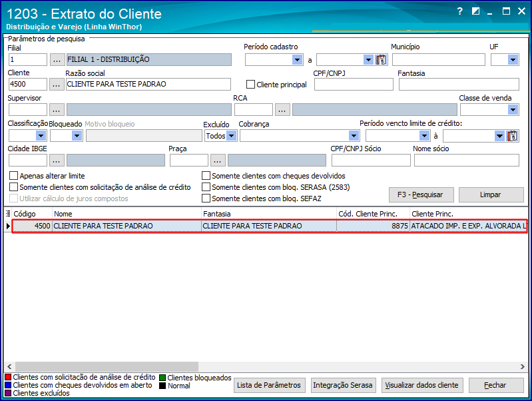Click the Integração Serasa button

tap(344, 386)
